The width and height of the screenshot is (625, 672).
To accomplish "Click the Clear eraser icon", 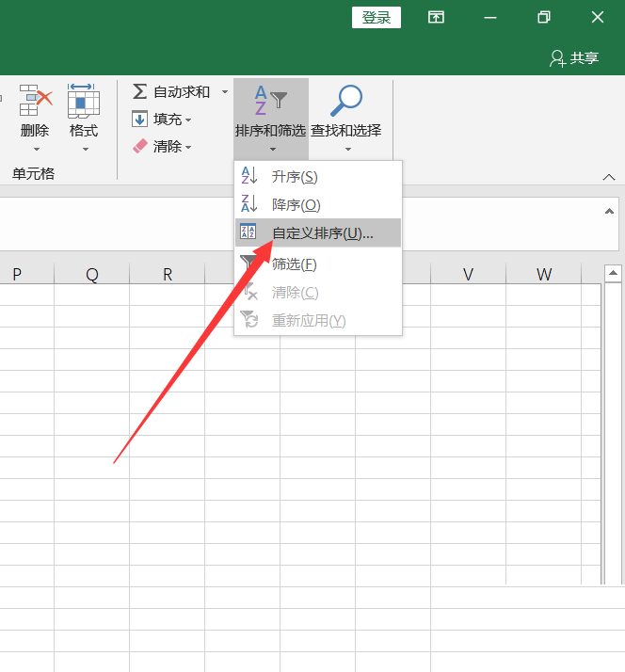I will pos(139,146).
